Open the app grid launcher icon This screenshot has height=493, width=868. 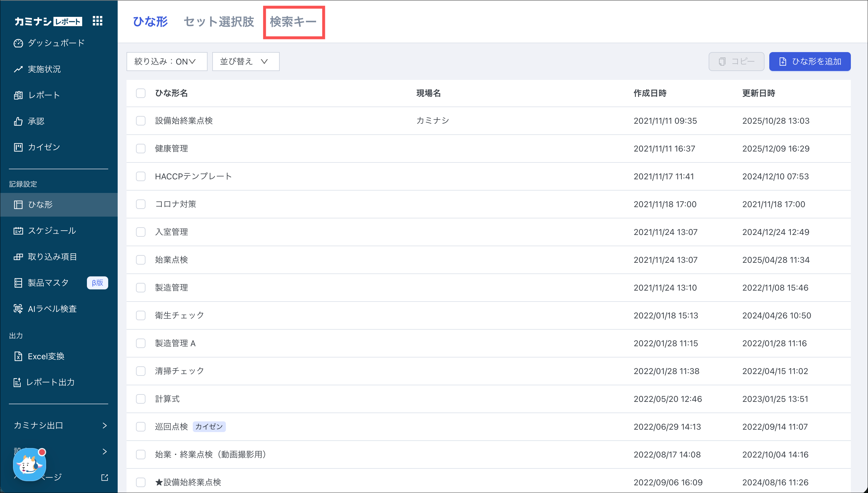[x=98, y=21]
